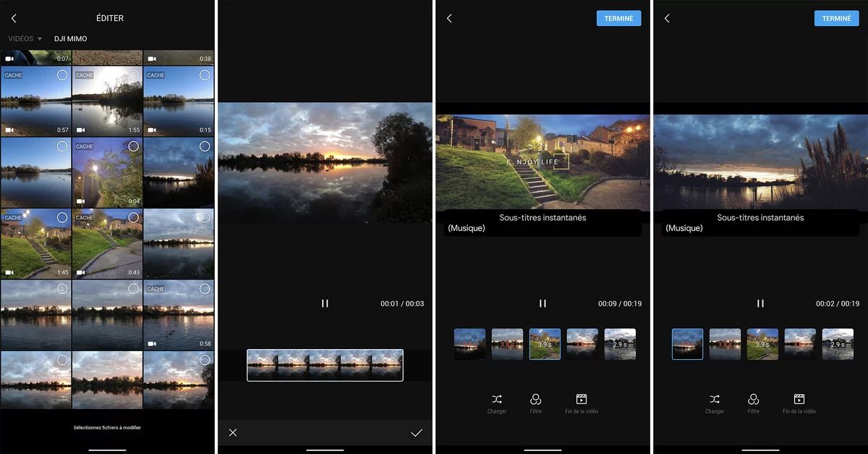Select the 2.9 s clip in 00:02 editor
Image resolution: width=868 pixels, height=454 pixels.
[838, 344]
